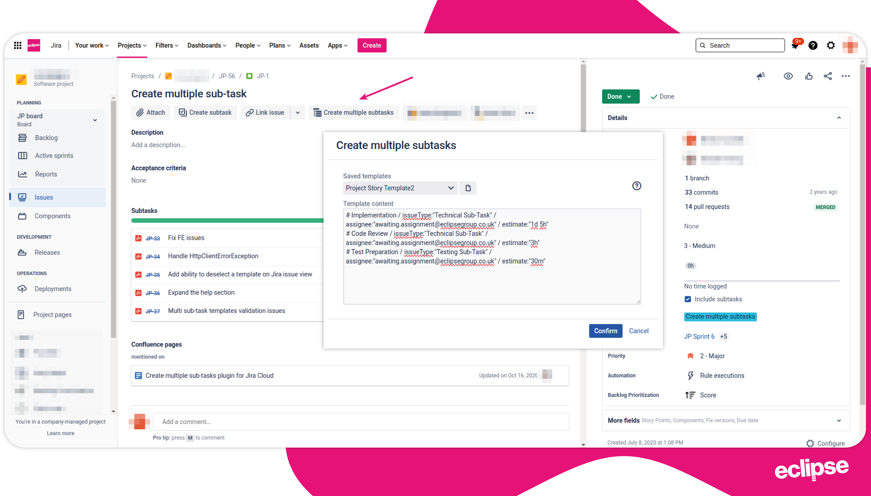Open Deployments in sidebar
The width and height of the screenshot is (871, 496).
[x=53, y=289]
